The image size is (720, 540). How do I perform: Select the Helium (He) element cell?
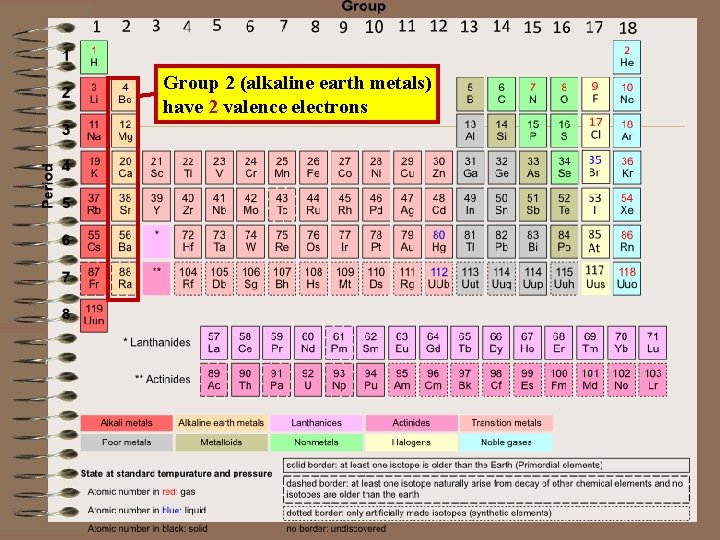(x=627, y=57)
